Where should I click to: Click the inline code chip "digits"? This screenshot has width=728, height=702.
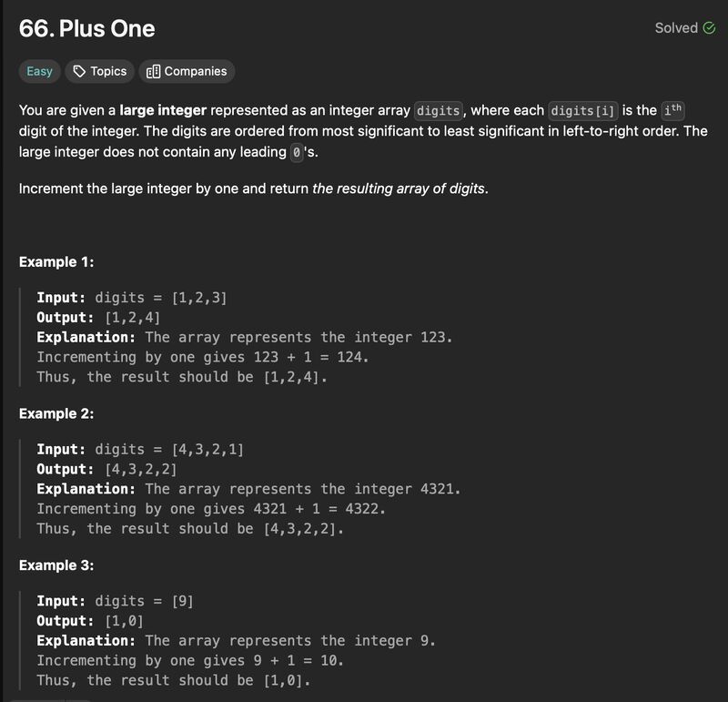click(x=439, y=110)
